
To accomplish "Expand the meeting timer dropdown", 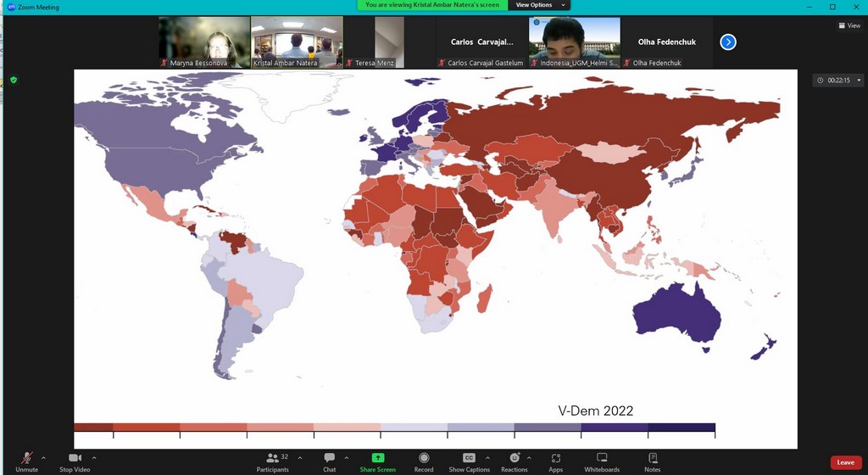I will click(x=859, y=81).
